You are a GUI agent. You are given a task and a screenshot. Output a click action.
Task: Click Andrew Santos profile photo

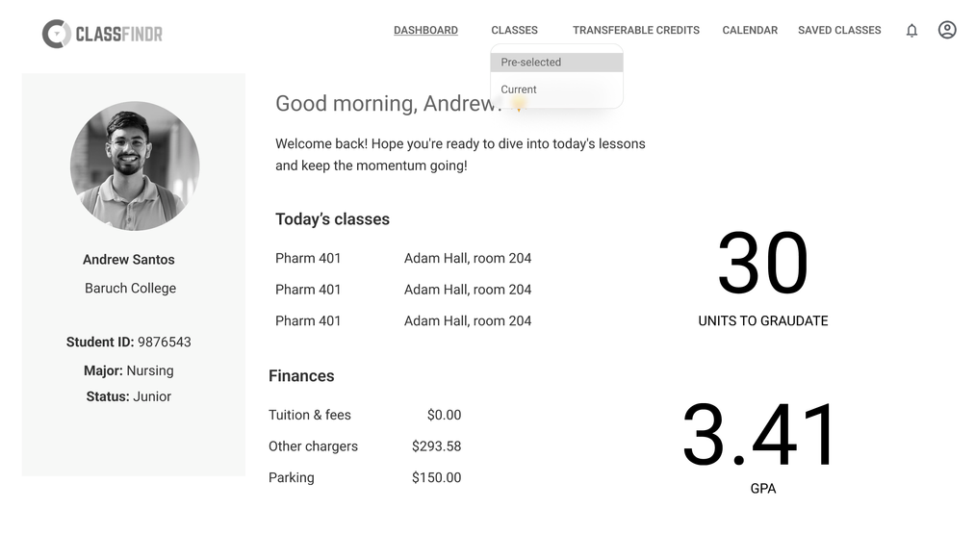(x=135, y=165)
